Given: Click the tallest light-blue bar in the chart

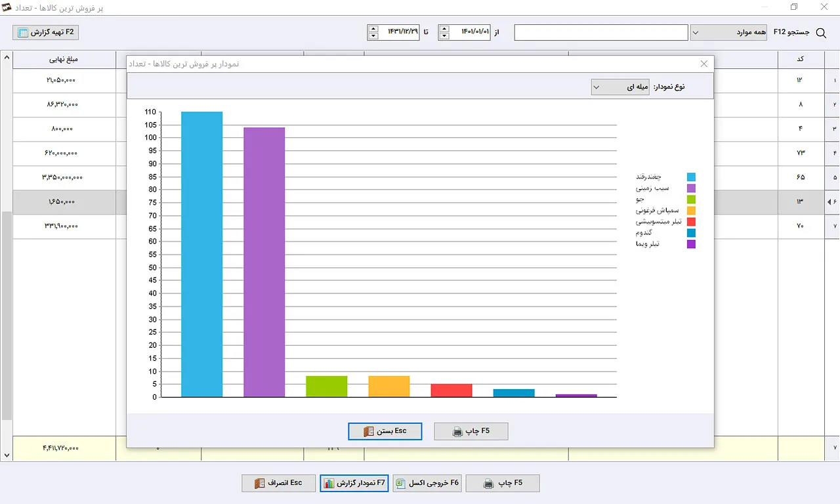Looking at the screenshot, I should pos(202,255).
